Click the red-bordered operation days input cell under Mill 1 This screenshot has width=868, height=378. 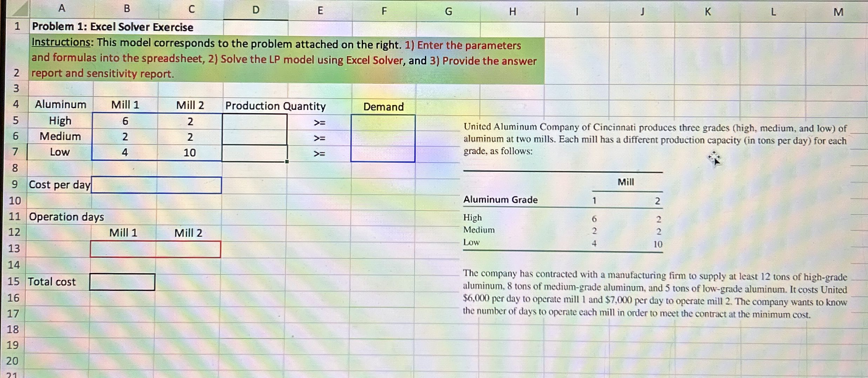(x=123, y=248)
